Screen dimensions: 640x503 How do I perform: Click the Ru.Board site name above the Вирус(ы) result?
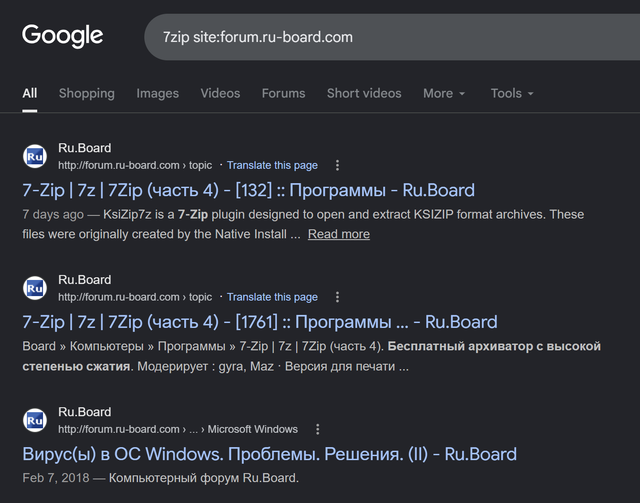click(84, 412)
